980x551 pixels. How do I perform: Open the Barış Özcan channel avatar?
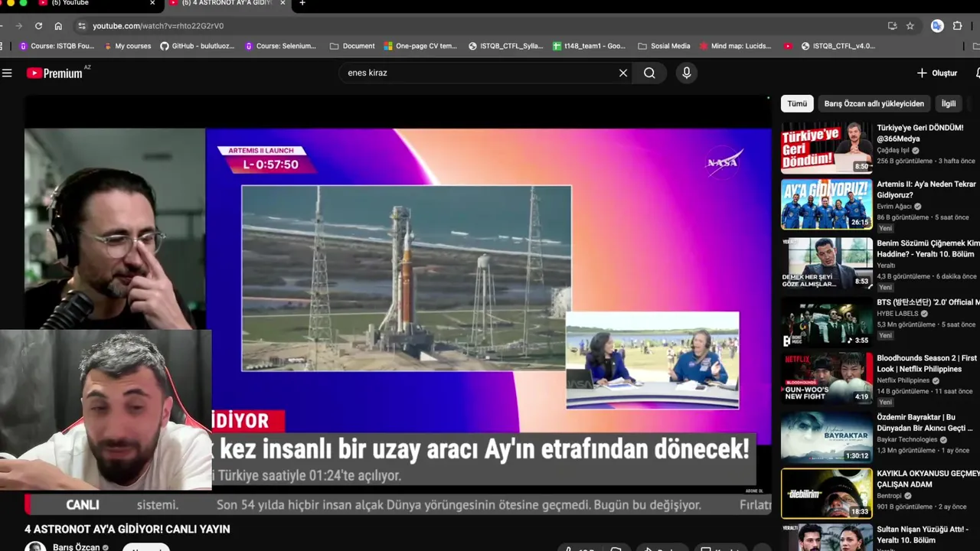click(x=35, y=546)
